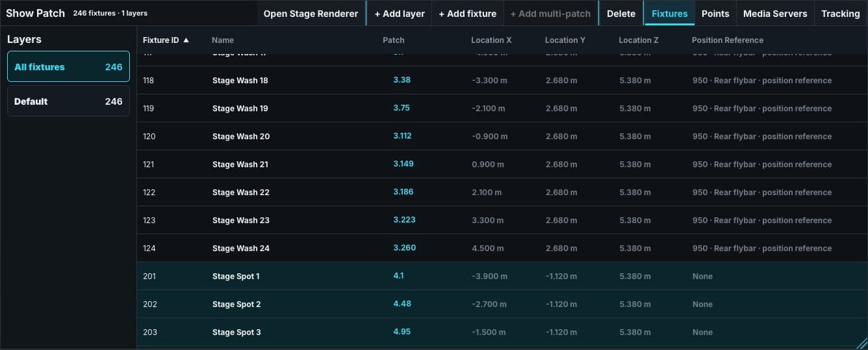The image size is (868, 350).
Task: Click fixture ID 124 cell
Action: [x=149, y=249]
